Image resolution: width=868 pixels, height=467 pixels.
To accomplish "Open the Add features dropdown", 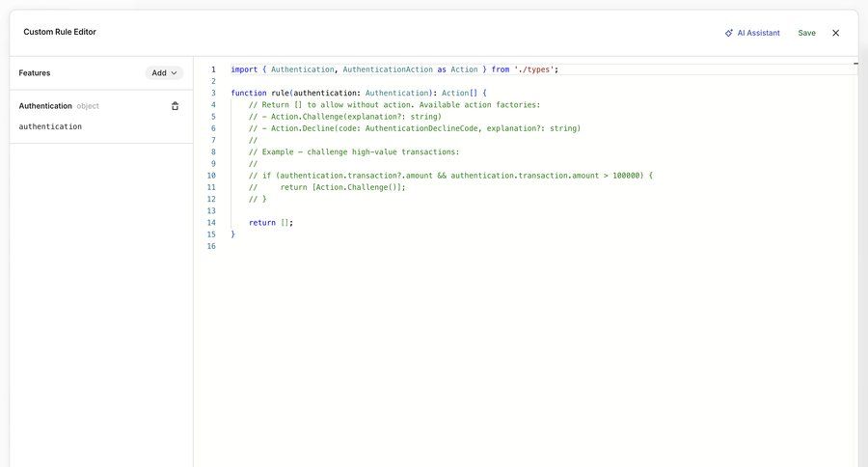I will click(164, 72).
